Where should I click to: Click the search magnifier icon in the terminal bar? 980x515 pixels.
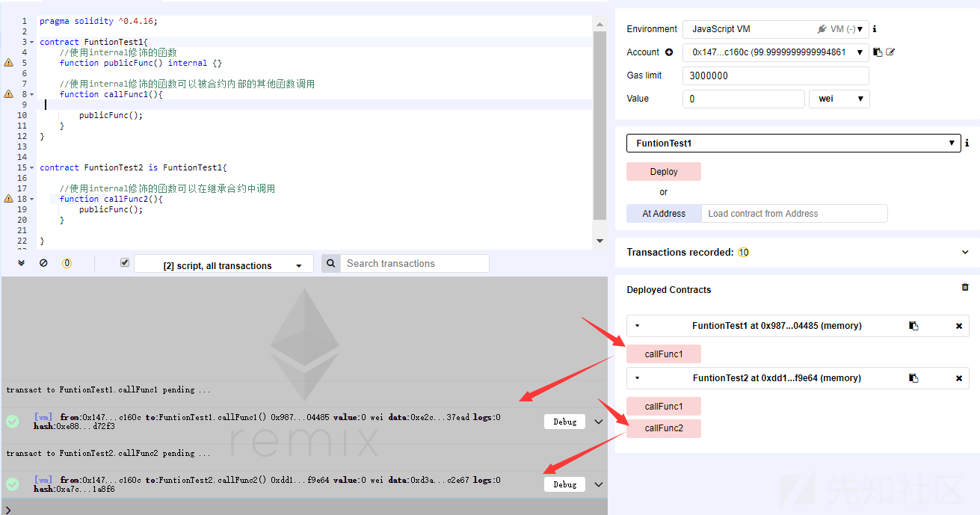point(331,263)
